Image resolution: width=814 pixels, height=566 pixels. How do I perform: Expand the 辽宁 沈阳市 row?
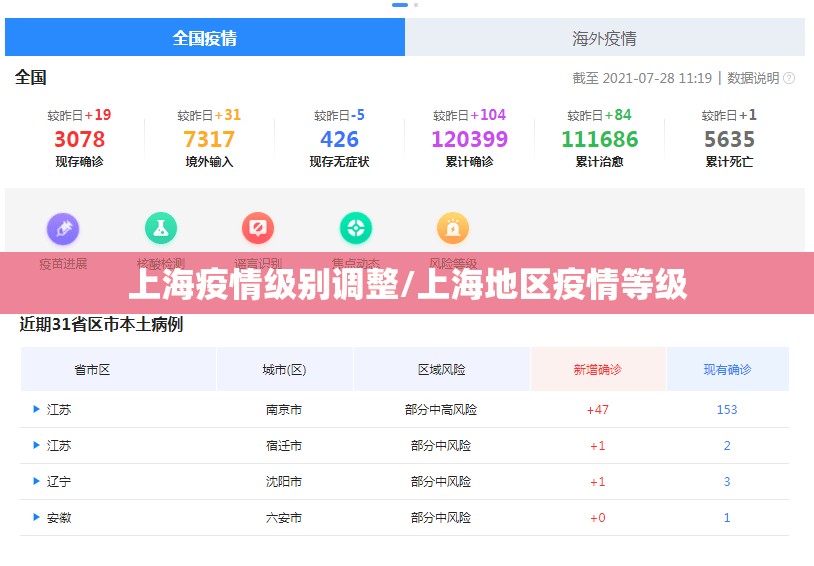point(37,481)
